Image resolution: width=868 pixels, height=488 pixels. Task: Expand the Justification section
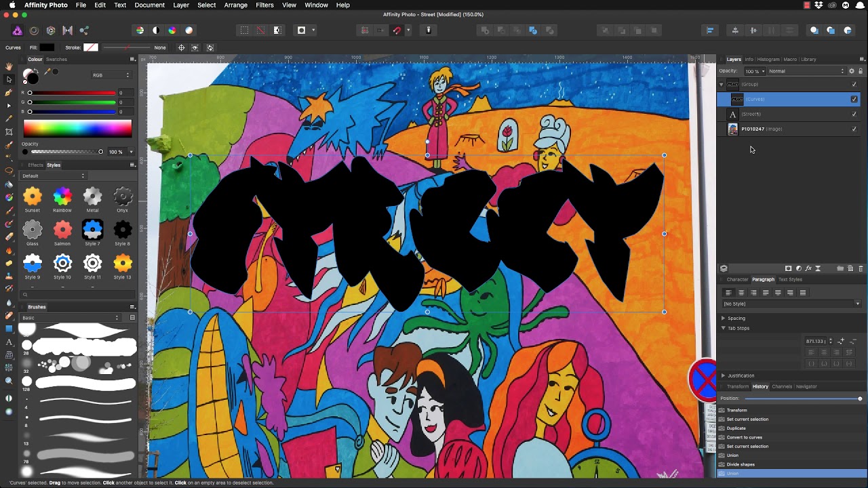pos(724,375)
